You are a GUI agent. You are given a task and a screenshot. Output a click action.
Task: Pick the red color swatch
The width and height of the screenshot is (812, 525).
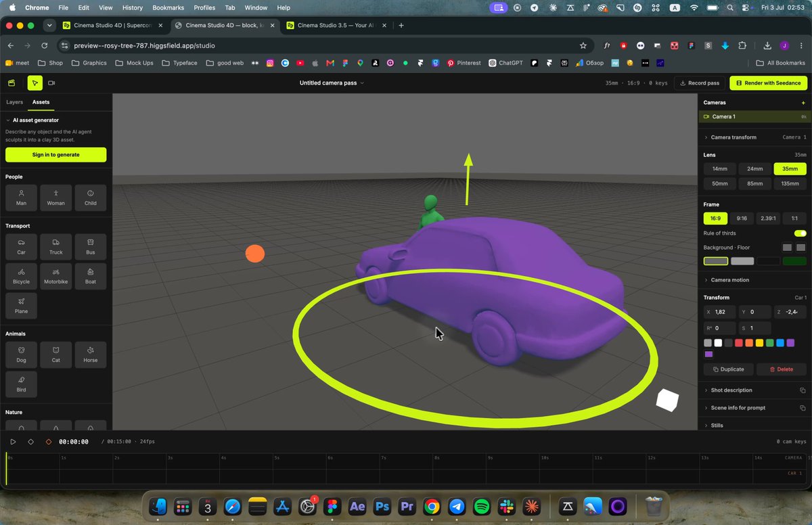[x=739, y=343]
